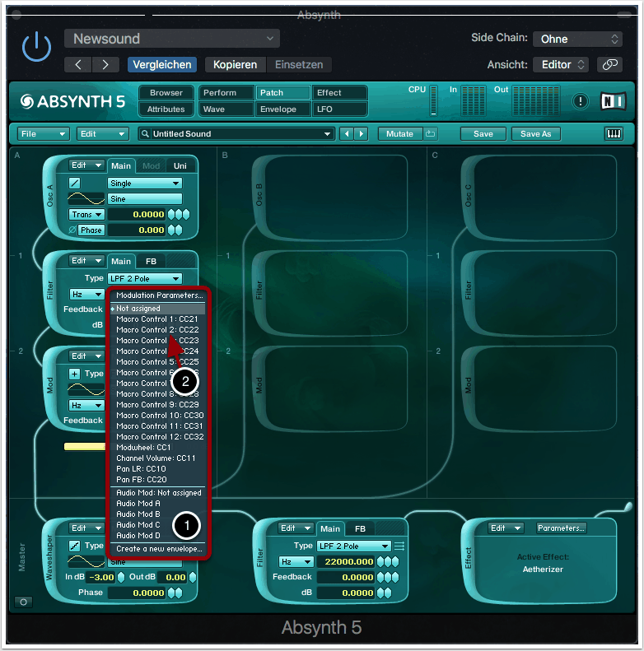
Task: Open the Osc A Single mode dropdown
Action: pyautogui.click(x=145, y=183)
